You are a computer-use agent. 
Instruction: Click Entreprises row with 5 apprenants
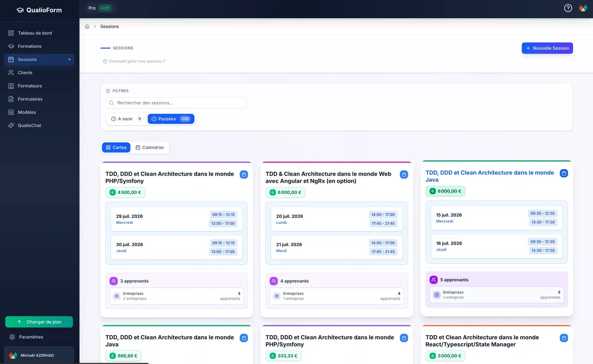coord(497,295)
